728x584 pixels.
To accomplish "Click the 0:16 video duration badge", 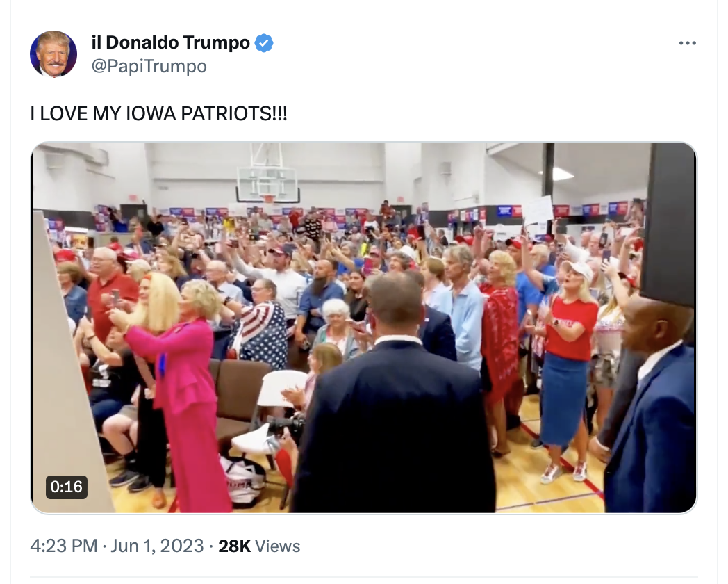I will click(x=67, y=487).
